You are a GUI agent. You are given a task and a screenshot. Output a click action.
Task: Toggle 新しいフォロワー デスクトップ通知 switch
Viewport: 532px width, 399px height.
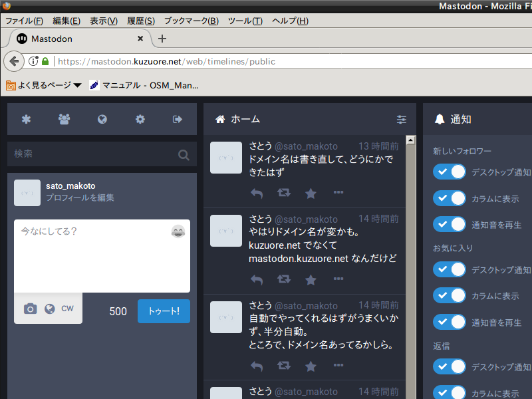click(450, 172)
